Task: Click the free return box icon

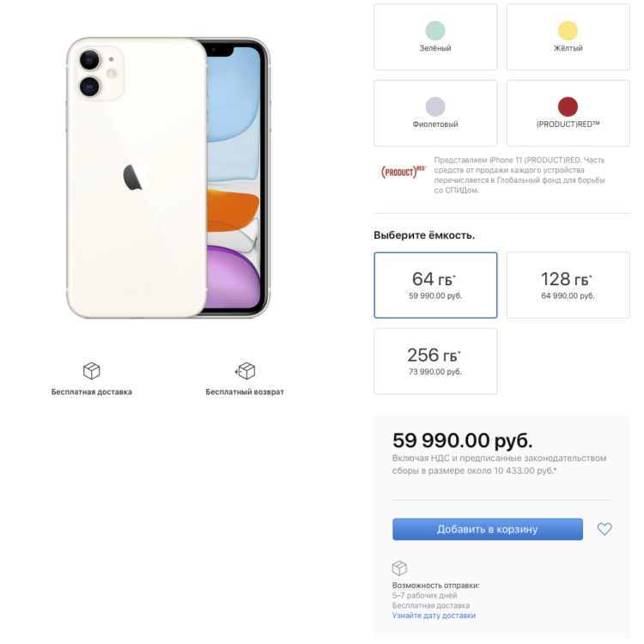Action: tap(245, 370)
